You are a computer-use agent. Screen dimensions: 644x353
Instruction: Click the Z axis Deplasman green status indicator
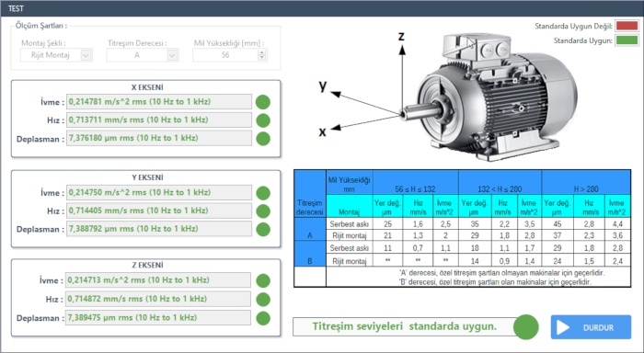point(263,318)
